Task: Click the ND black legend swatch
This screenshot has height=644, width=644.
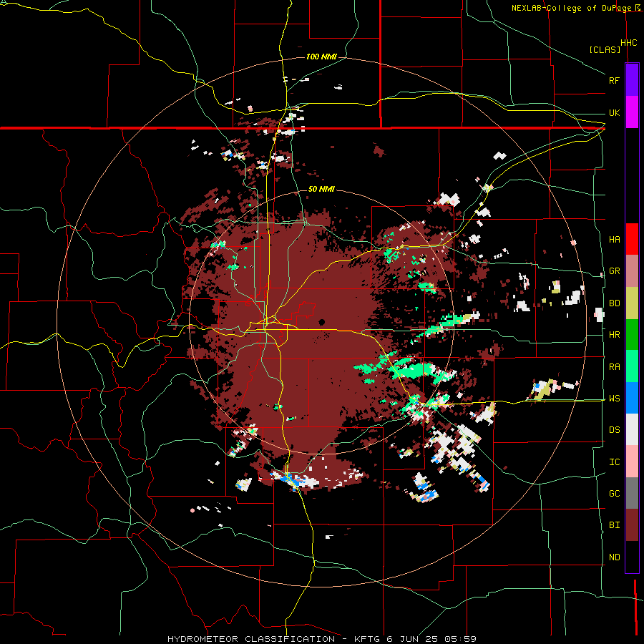Action: 632,557
